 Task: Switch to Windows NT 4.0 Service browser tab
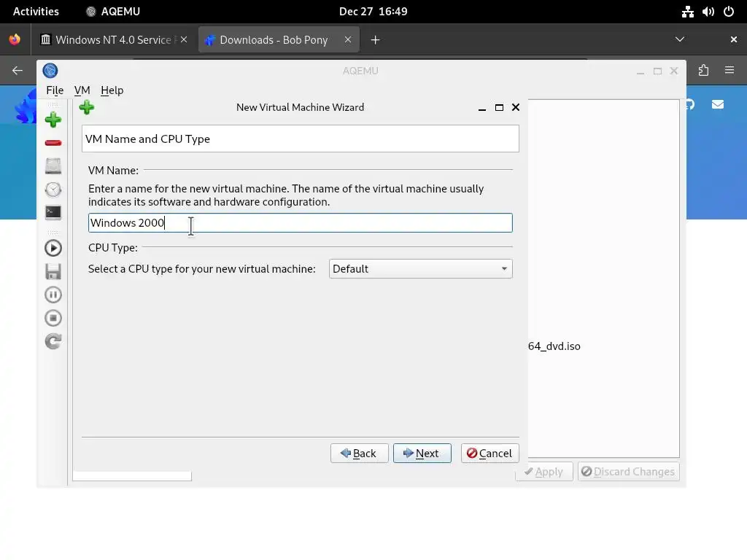pyautogui.click(x=112, y=39)
